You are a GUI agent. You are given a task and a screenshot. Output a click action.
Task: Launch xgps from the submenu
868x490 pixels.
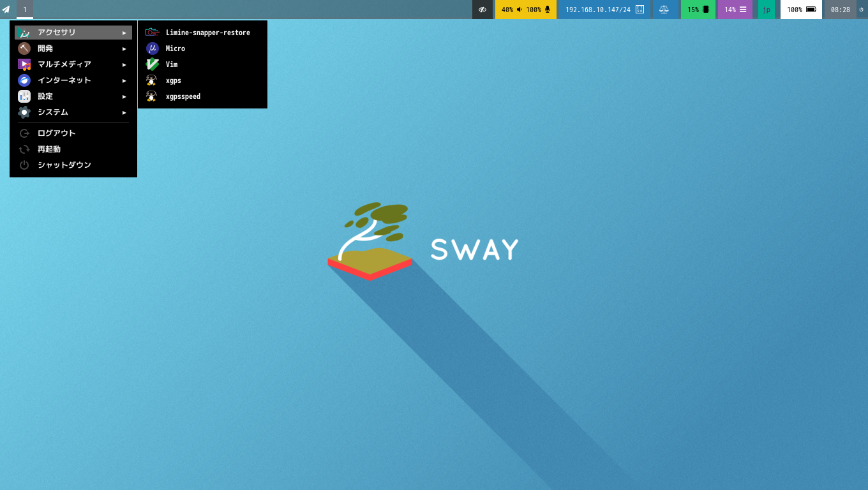click(x=202, y=80)
